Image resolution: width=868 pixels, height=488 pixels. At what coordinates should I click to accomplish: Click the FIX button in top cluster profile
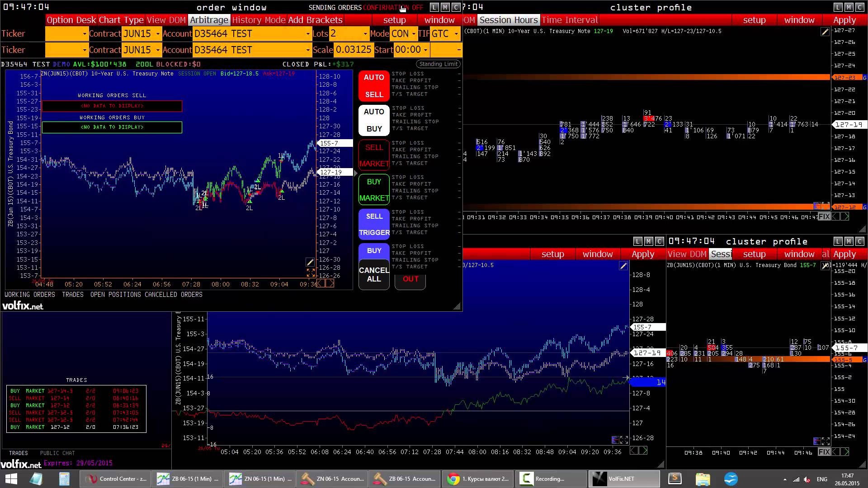point(824,216)
